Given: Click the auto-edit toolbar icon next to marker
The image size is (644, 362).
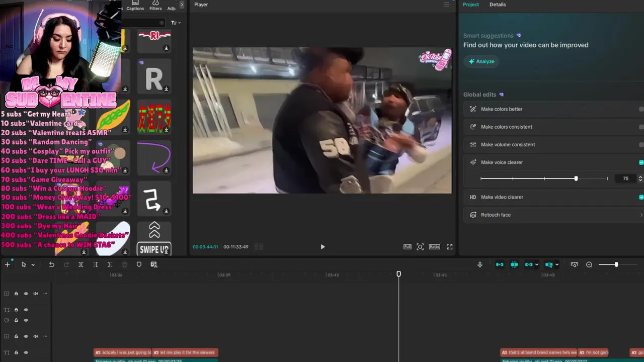Looking at the screenshot, I should point(154,264).
